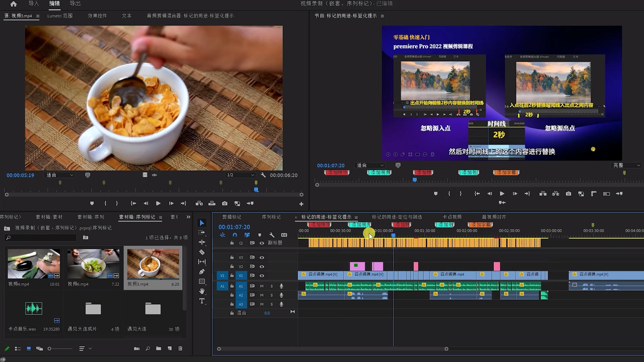The image size is (644, 362).
Task: Open the zoom level dropdown showing 1/2
Action: click(240, 175)
